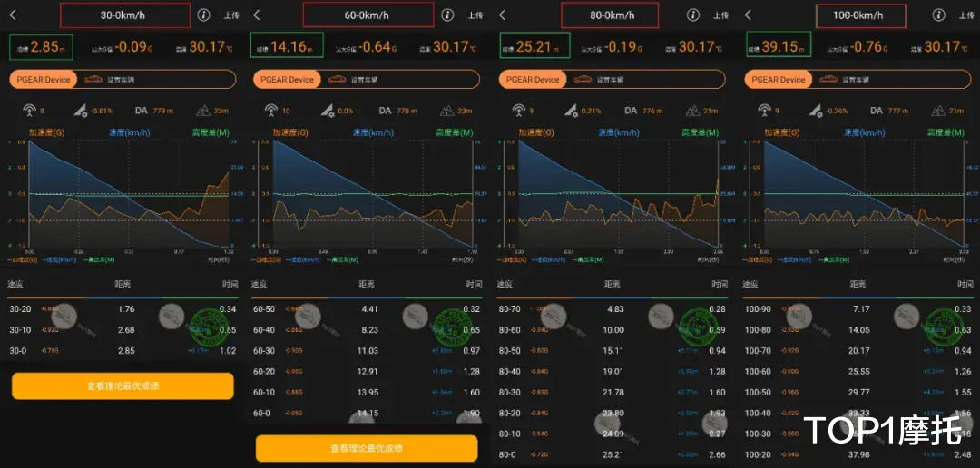Select PGEAR Device tab in 80-0km/h panel
The width and height of the screenshot is (980, 468).
(x=534, y=79)
